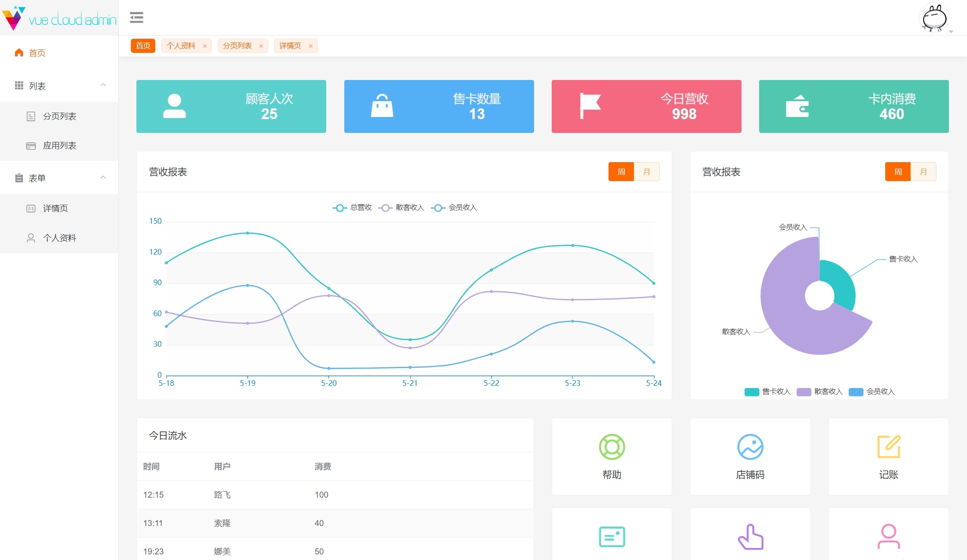Click the flag icon on 今日营收 card
The height and width of the screenshot is (560, 967).
tap(590, 106)
